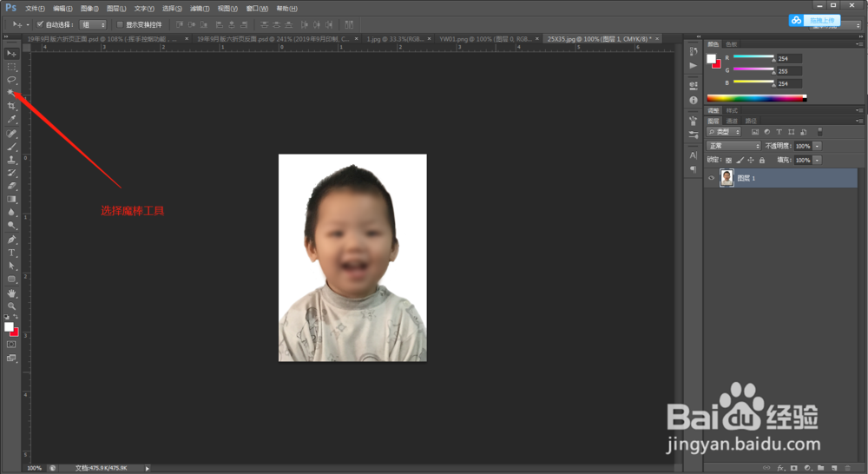
Task: Change screen mode at toolbox bottom
Action: (x=11, y=359)
